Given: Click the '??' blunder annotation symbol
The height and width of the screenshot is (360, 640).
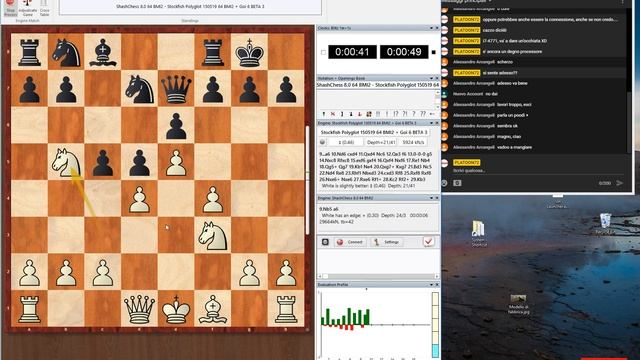Looking at the screenshot, I should pos(423,114).
